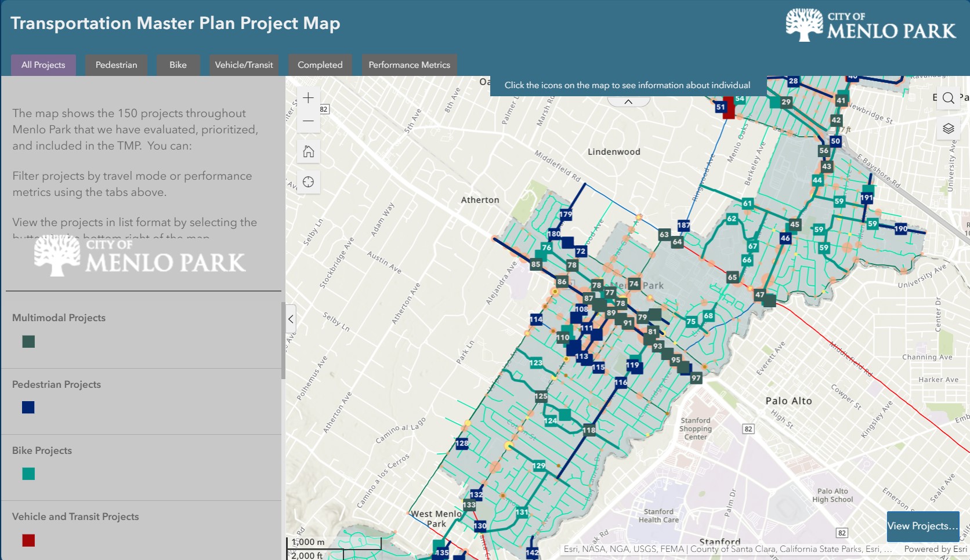Click the map attribution text
This screenshot has height=560, width=970.
coord(727,549)
